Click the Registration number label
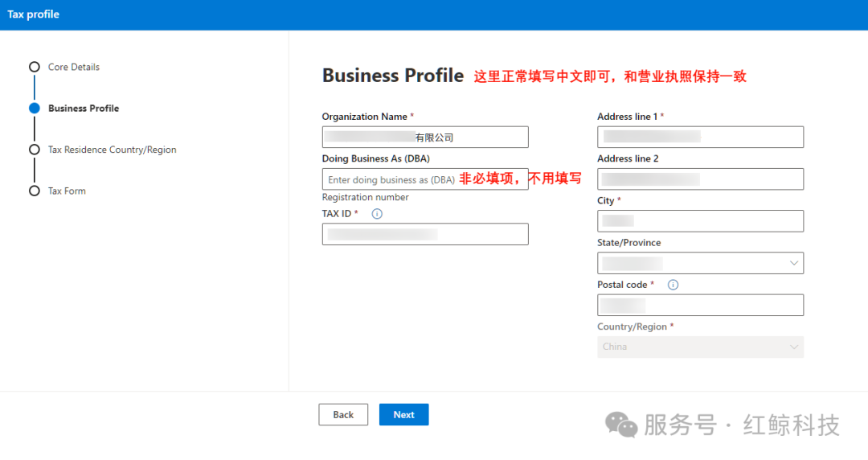 (x=366, y=197)
